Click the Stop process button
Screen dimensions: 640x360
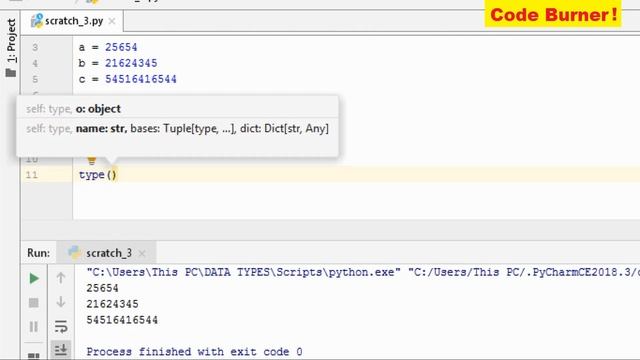click(34, 303)
